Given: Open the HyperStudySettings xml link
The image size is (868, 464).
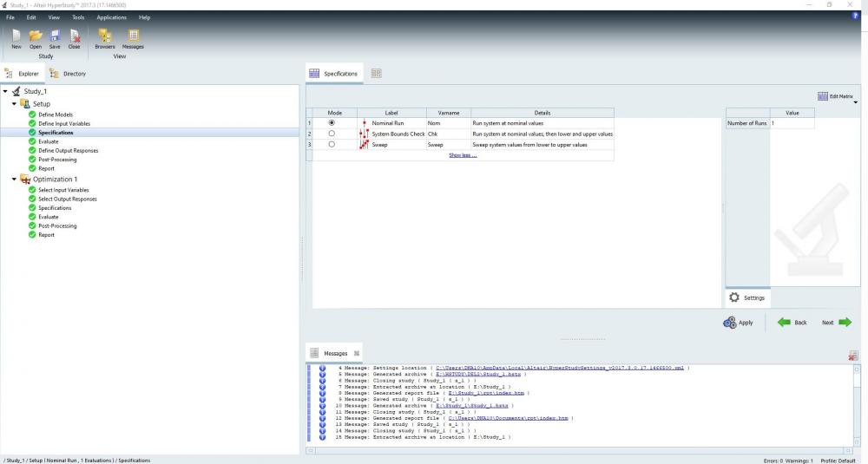Looking at the screenshot, I should click(x=560, y=368).
